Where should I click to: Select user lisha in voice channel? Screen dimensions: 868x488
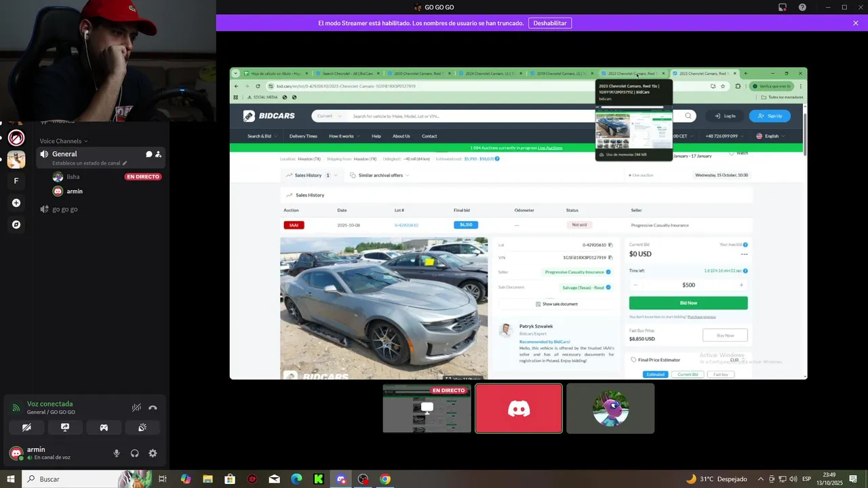[73, 177]
